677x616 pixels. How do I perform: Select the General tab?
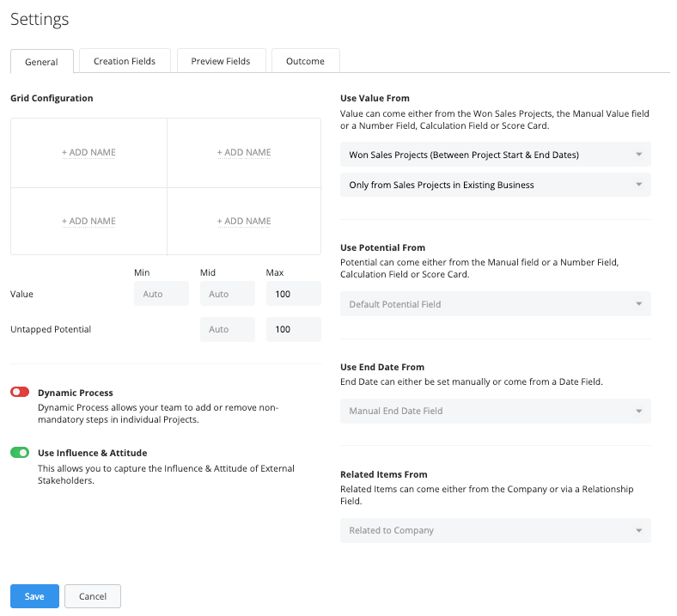(41, 62)
